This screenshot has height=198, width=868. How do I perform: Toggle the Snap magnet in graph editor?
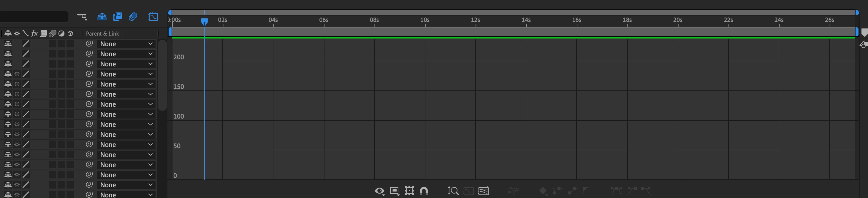click(424, 191)
